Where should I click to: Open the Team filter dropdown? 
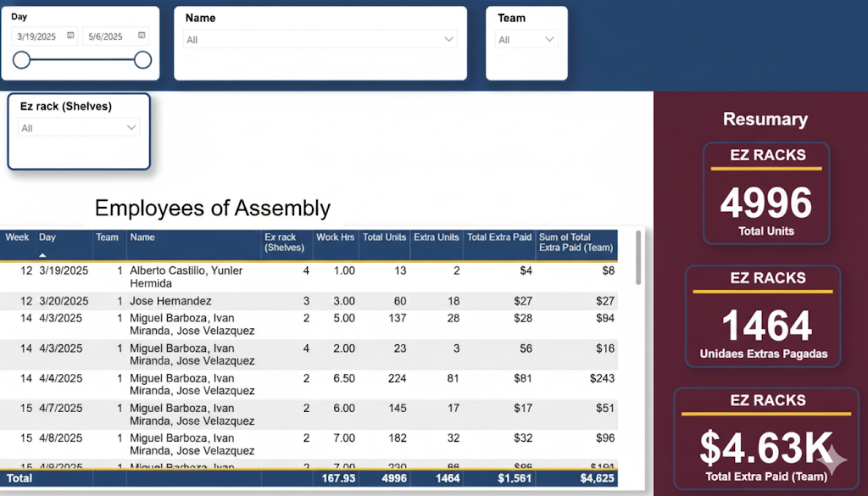(x=549, y=39)
